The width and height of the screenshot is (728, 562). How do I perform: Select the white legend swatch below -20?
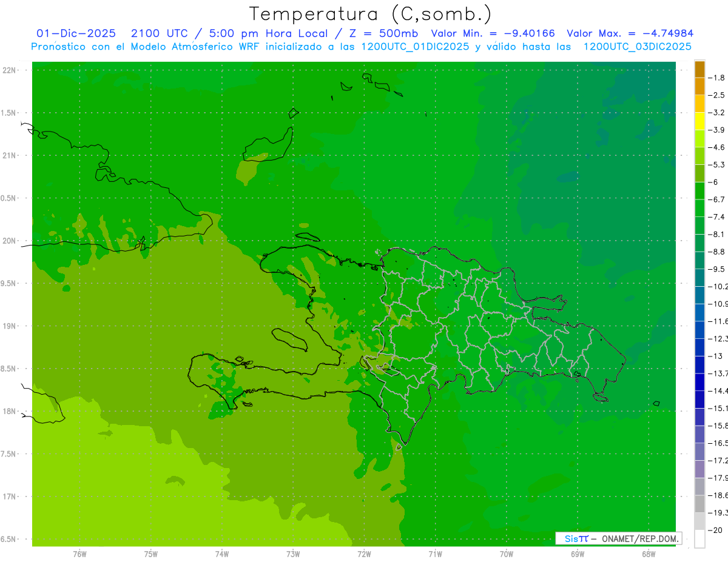699,538
